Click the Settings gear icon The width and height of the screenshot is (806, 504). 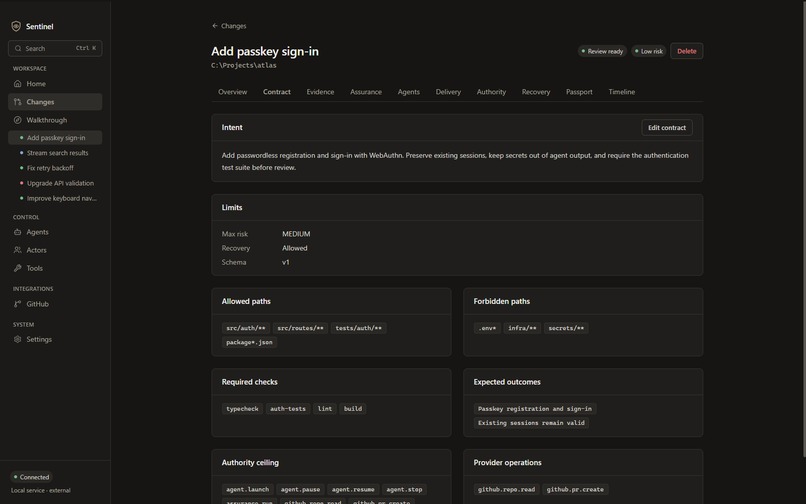click(17, 339)
